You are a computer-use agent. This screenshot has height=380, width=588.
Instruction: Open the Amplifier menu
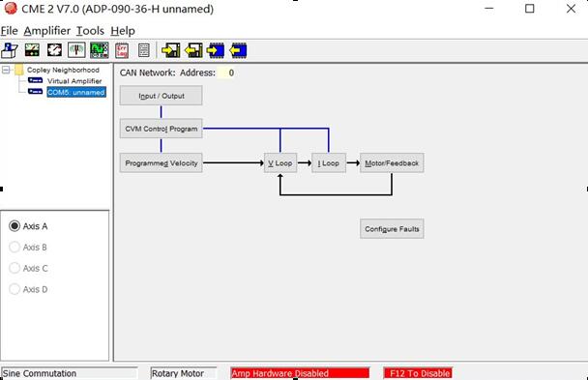[46, 31]
